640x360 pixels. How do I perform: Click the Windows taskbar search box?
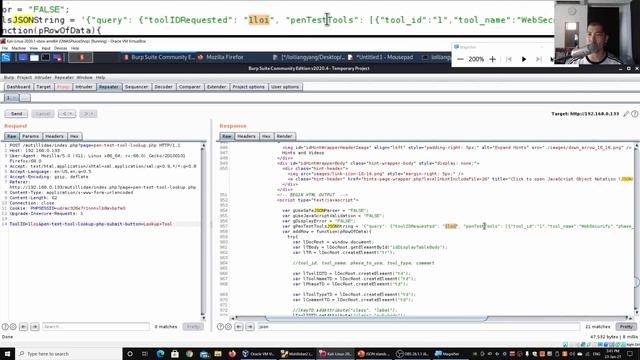[x=69, y=354]
